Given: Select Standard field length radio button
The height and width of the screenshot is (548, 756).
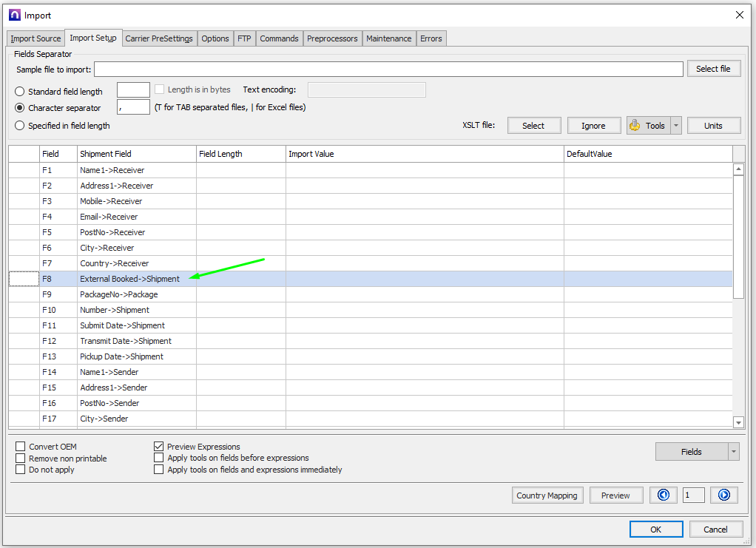Looking at the screenshot, I should (x=20, y=92).
